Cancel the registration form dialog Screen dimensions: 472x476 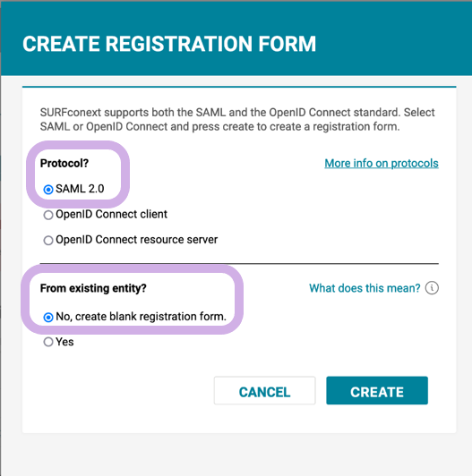coord(265,391)
